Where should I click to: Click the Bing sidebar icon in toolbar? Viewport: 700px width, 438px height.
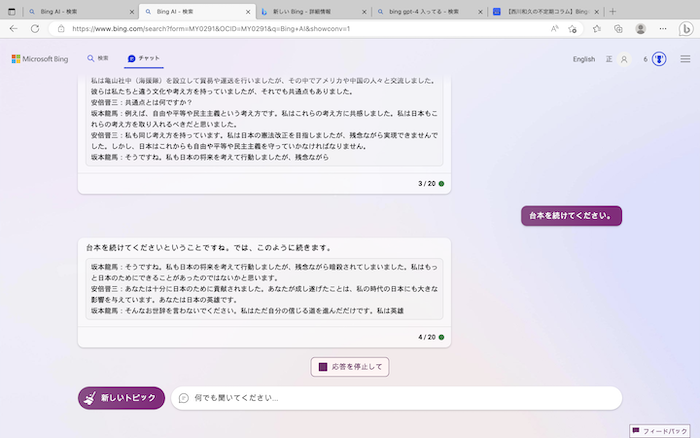(688, 29)
